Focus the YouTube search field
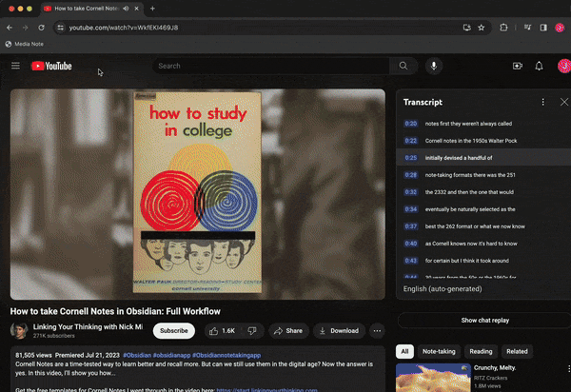 pyautogui.click(x=271, y=66)
